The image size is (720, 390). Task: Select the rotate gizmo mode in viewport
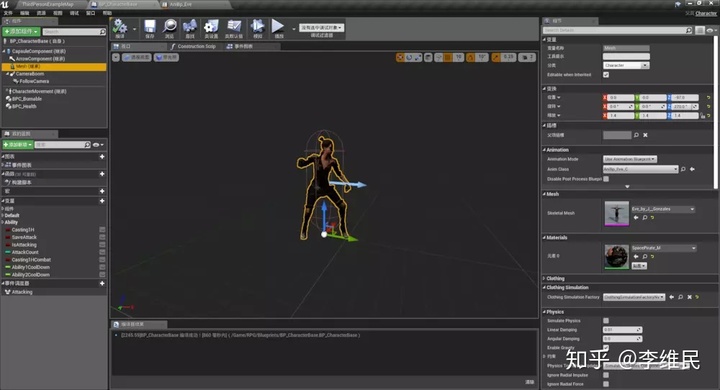(409, 57)
